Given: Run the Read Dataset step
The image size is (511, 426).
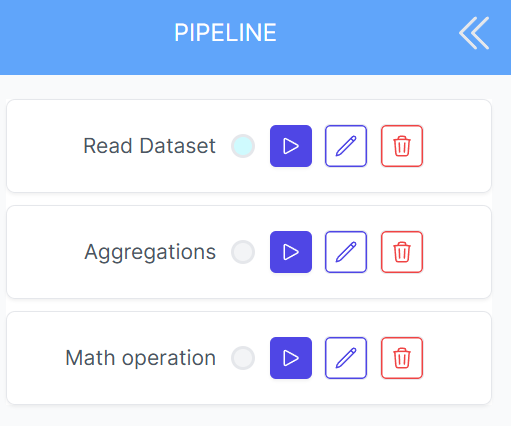Looking at the screenshot, I should tap(291, 146).
